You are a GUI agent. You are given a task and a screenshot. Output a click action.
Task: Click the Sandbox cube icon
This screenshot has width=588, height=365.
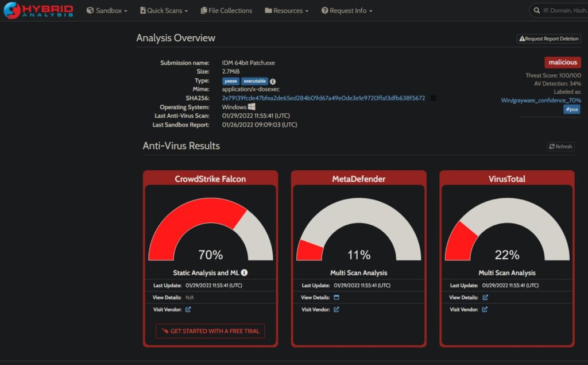point(90,10)
